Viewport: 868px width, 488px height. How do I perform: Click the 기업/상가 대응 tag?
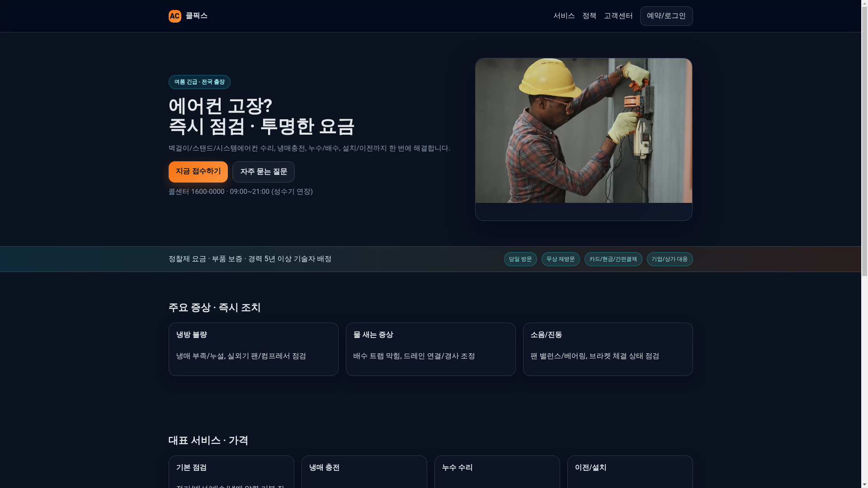pyautogui.click(x=669, y=259)
